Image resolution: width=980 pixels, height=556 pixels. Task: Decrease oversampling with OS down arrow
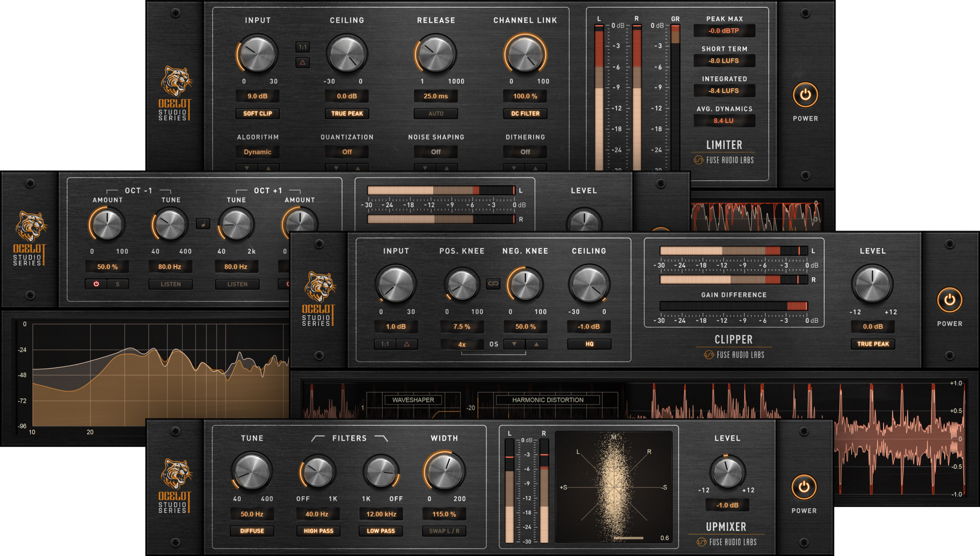click(514, 344)
